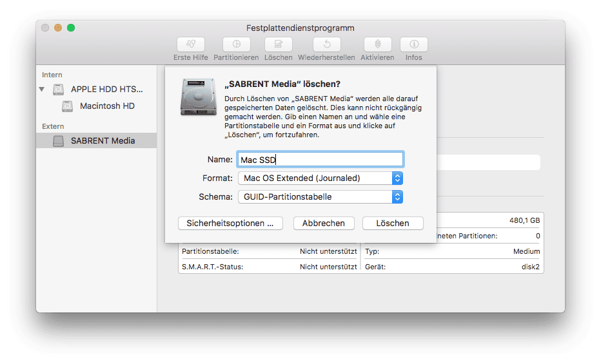Image resolution: width=601 pixels, height=364 pixels.
Task: Select APPLE HDD in the sidebar
Action: point(107,89)
